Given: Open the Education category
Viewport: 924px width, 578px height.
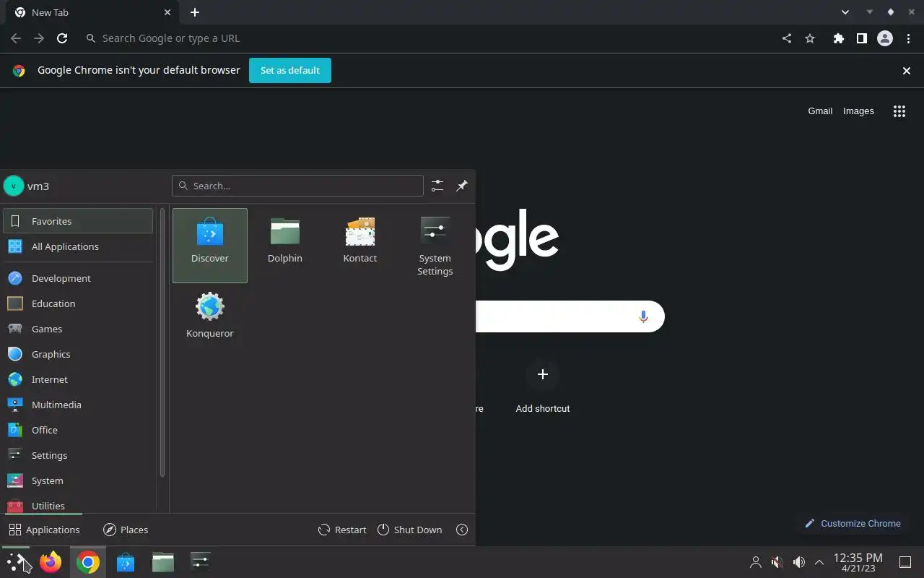Looking at the screenshot, I should (78, 303).
